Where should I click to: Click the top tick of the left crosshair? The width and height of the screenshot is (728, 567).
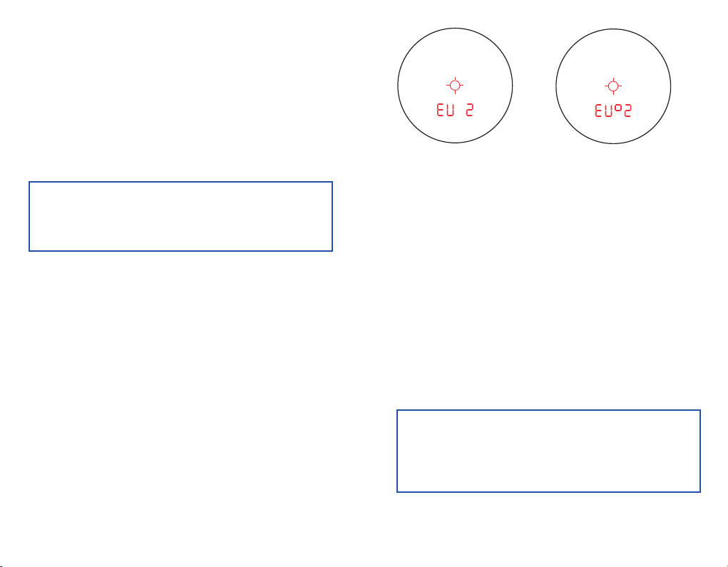pyautogui.click(x=455, y=79)
